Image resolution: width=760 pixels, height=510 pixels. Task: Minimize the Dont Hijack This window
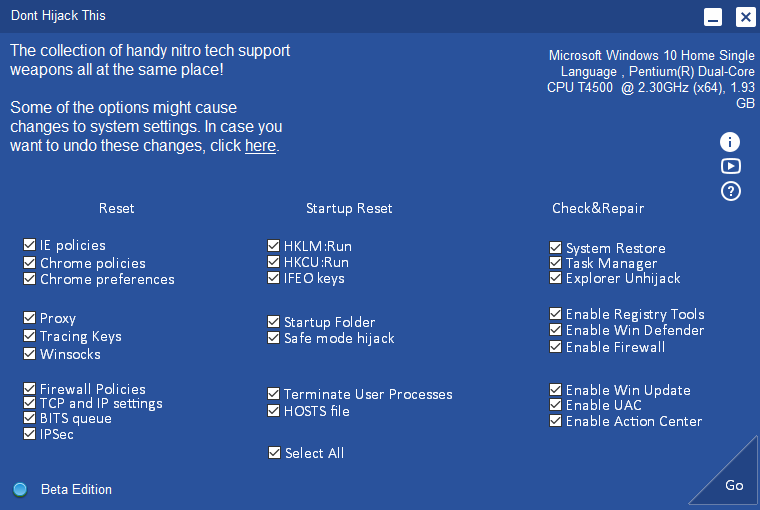[712, 17]
